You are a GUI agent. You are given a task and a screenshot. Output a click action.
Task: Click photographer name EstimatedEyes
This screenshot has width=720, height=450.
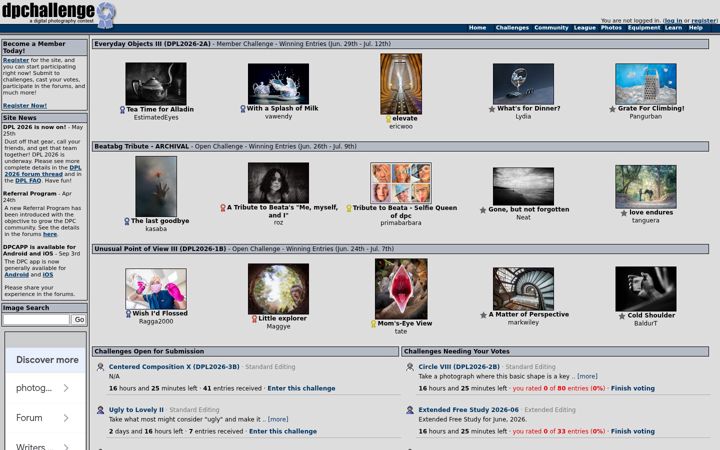156,118
